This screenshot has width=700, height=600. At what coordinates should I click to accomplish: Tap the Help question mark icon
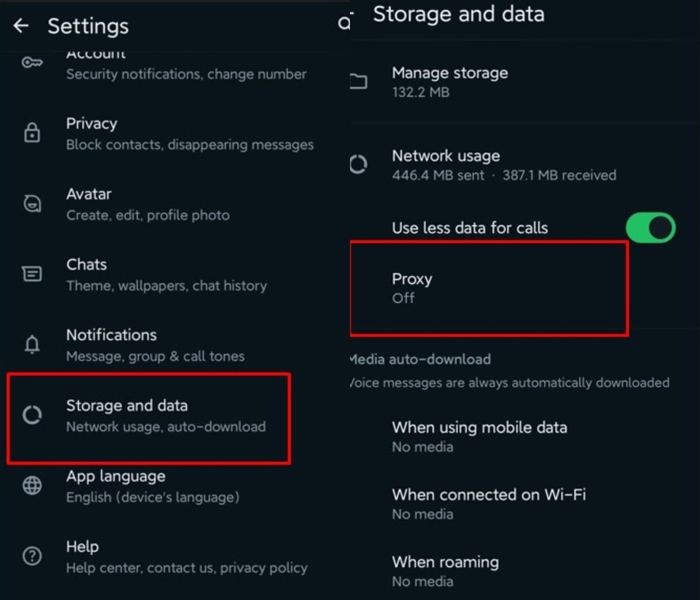(32, 556)
